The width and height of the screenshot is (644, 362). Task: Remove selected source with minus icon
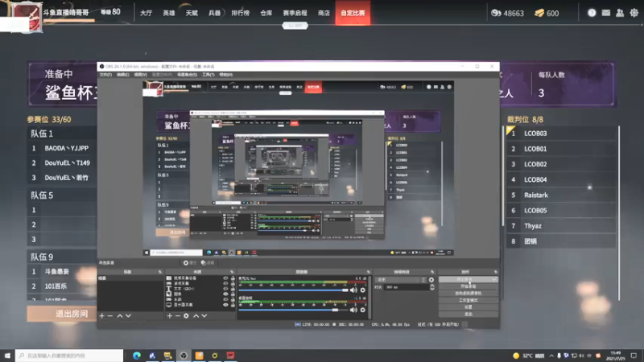pos(177,315)
